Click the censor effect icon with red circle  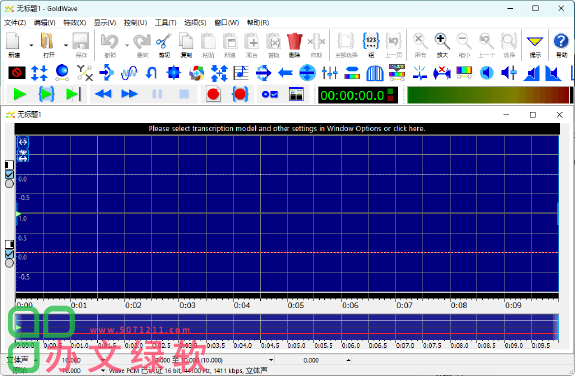tap(17, 73)
